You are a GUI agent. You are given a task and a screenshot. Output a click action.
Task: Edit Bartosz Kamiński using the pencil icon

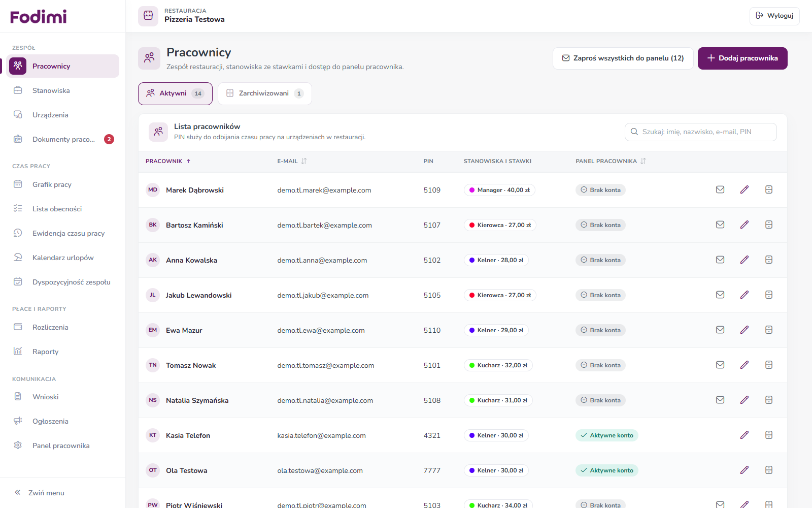click(x=745, y=225)
